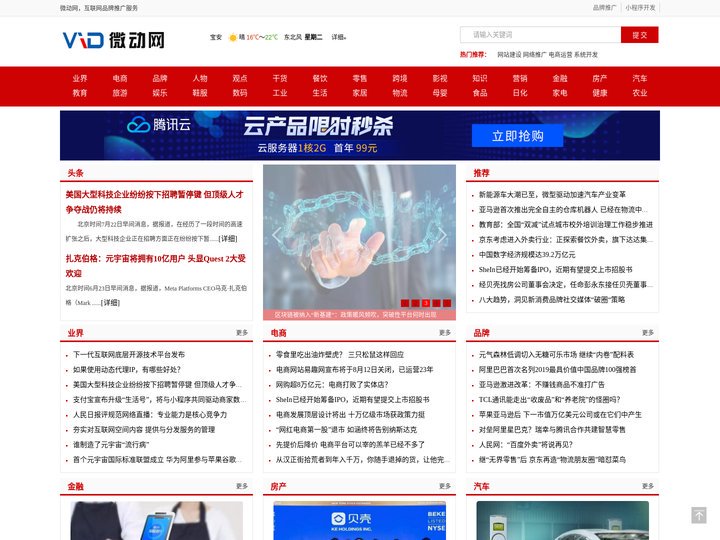Click 推荐 section heading

(x=481, y=173)
